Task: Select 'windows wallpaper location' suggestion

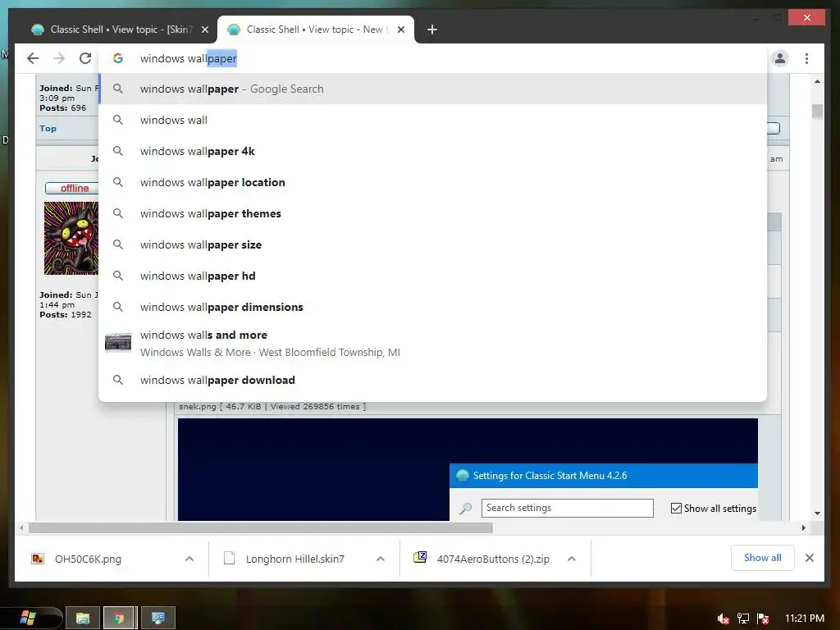Action: click(x=433, y=182)
